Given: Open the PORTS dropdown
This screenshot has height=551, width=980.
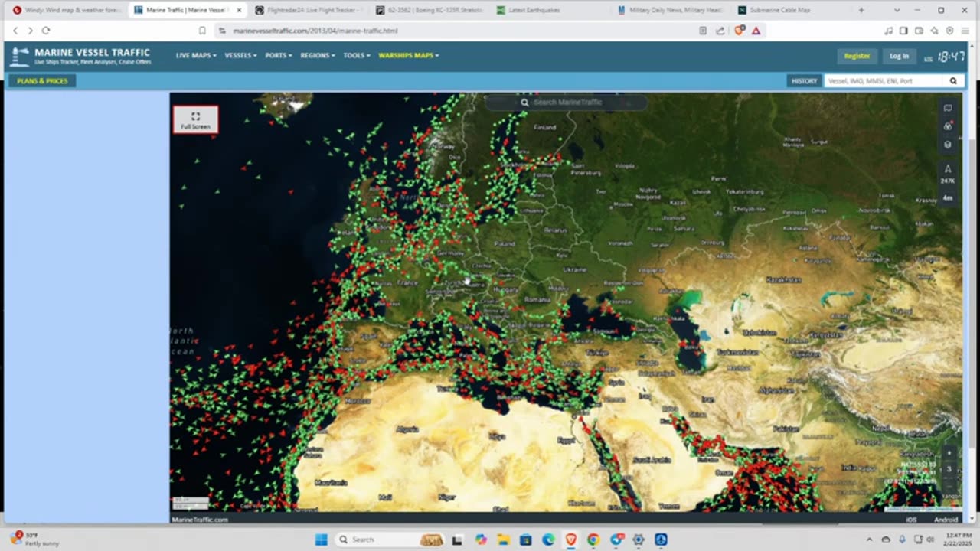Looking at the screenshot, I should pos(278,55).
